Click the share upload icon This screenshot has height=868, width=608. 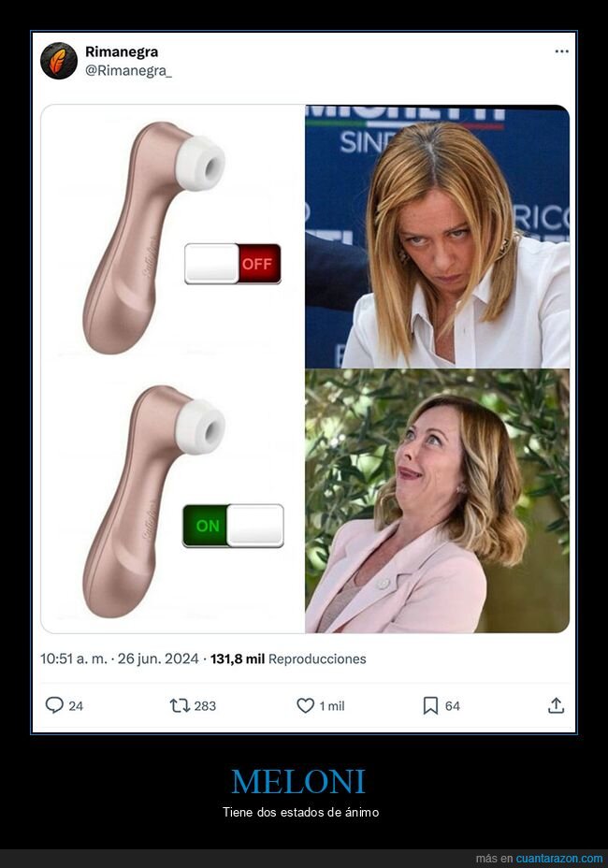556,705
